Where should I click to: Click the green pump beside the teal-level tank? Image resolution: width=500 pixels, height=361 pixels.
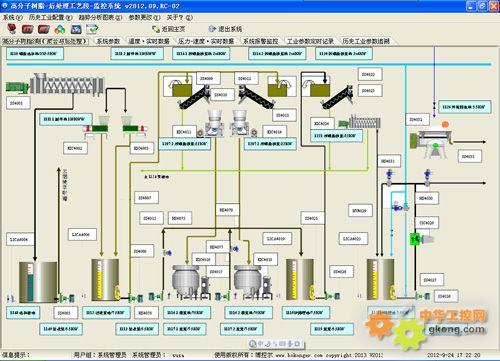click(66, 298)
